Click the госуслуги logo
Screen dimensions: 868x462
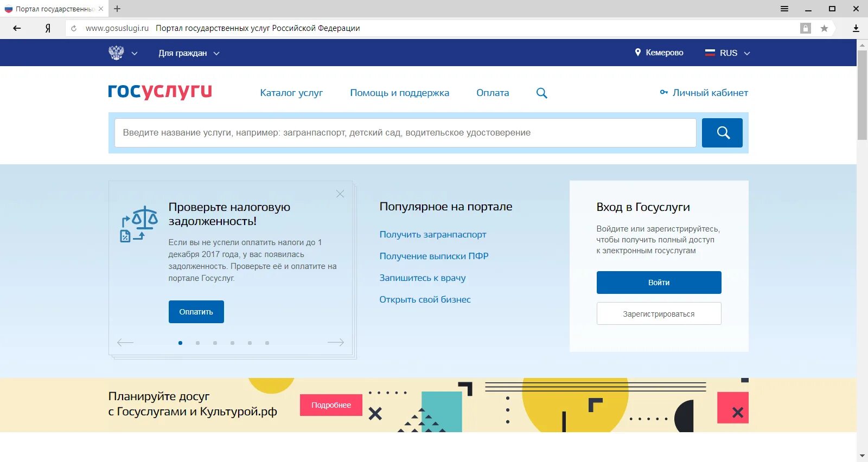tap(160, 91)
